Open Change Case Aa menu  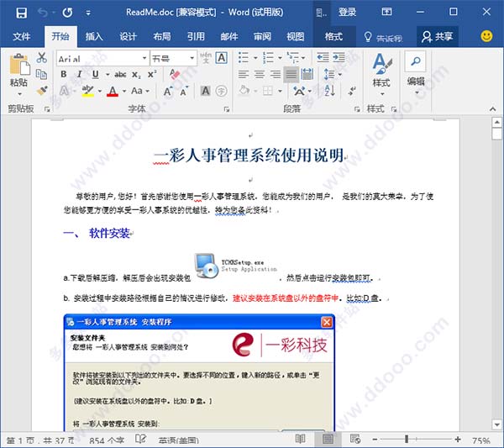click(140, 91)
